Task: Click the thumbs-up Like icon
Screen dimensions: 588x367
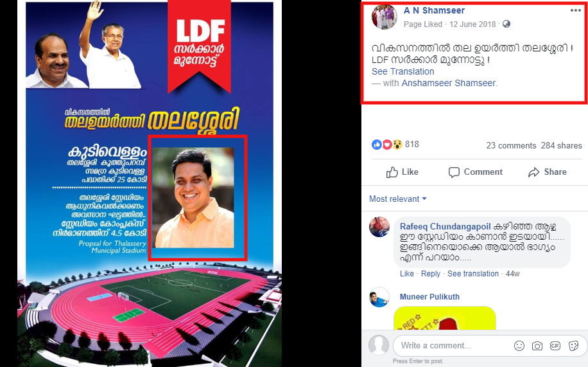Action: (392, 172)
